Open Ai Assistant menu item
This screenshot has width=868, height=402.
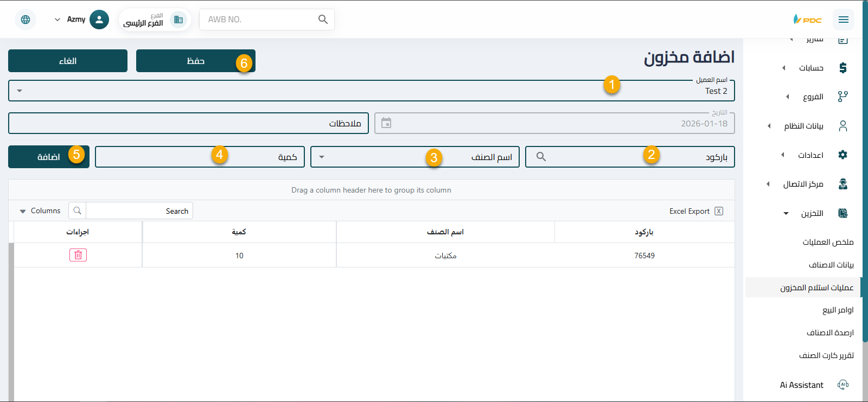(803, 385)
